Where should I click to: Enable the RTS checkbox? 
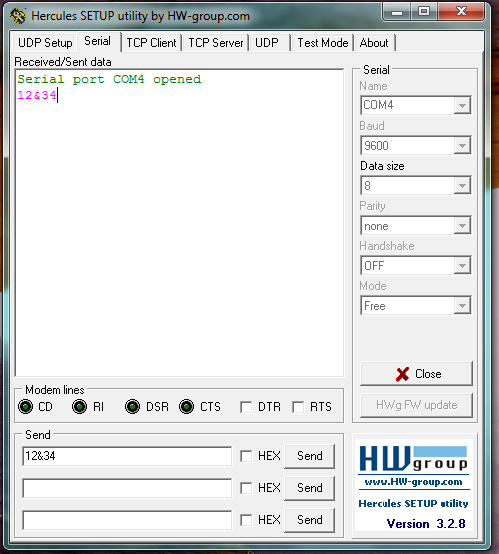[298, 407]
